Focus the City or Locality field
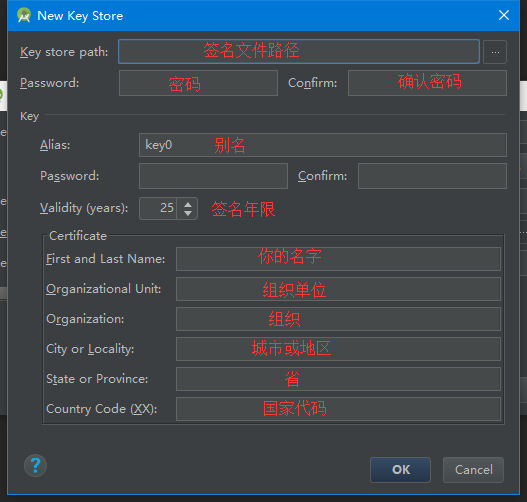The image size is (527, 502). point(338,349)
